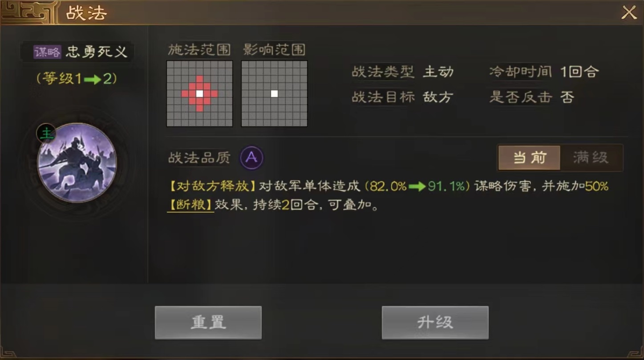Viewport: 644px width, 360px height.
Task: Click the 忠勇死义 skill portrait icon
Action: [77, 162]
